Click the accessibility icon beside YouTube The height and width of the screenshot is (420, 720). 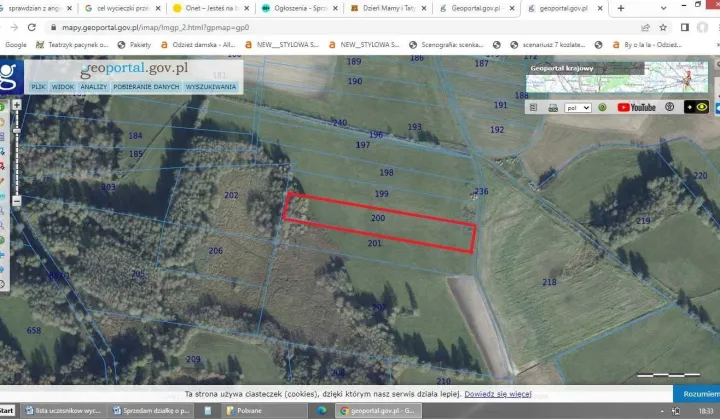point(669,107)
